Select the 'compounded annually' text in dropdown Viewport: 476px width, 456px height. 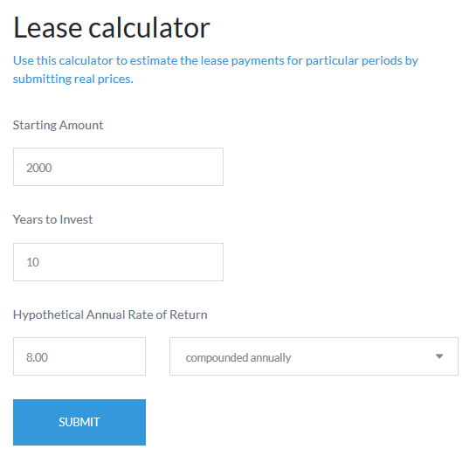(238, 357)
